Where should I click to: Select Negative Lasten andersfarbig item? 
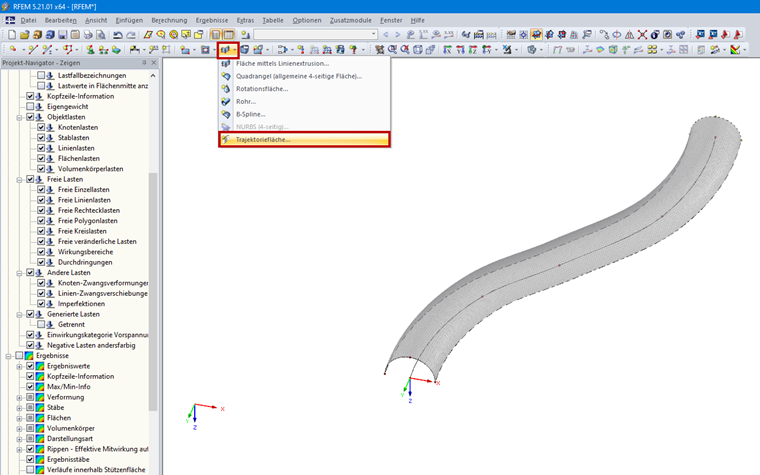[x=91, y=345]
